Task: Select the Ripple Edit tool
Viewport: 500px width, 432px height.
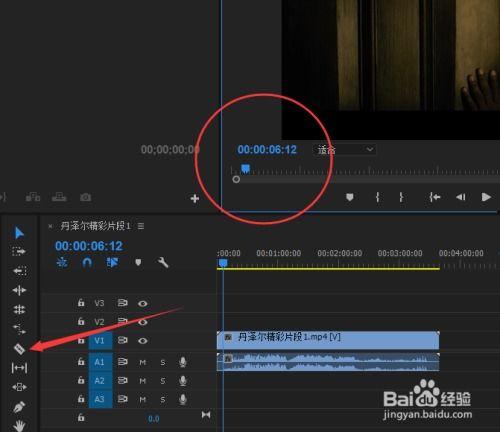Action: coord(19,290)
